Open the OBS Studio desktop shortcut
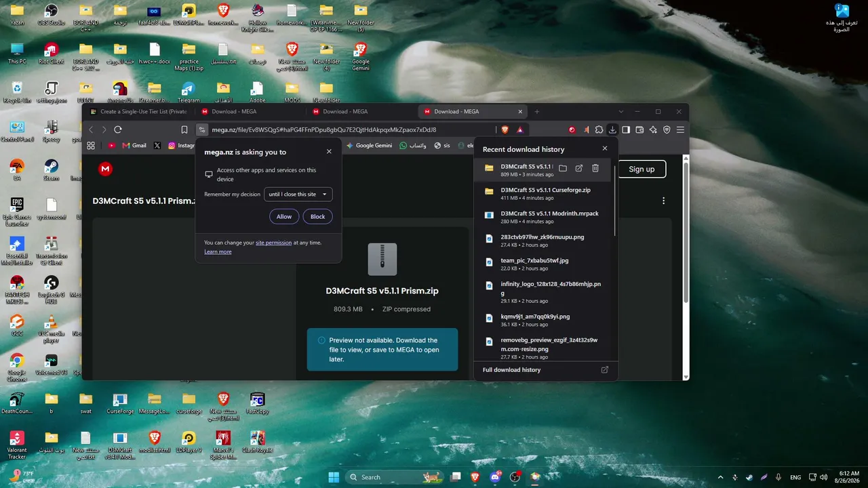This screenshot has height=488, width=868. tap(51, 15)
